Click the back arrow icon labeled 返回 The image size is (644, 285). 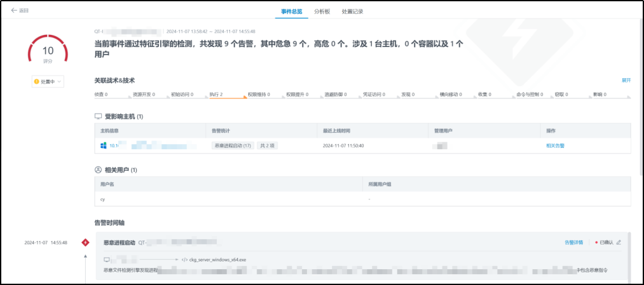point(14,11)
